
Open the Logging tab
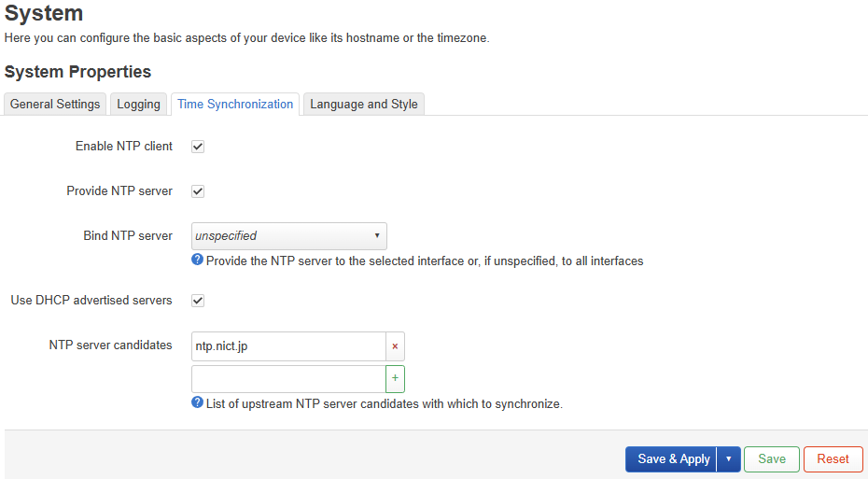(138, 105)
